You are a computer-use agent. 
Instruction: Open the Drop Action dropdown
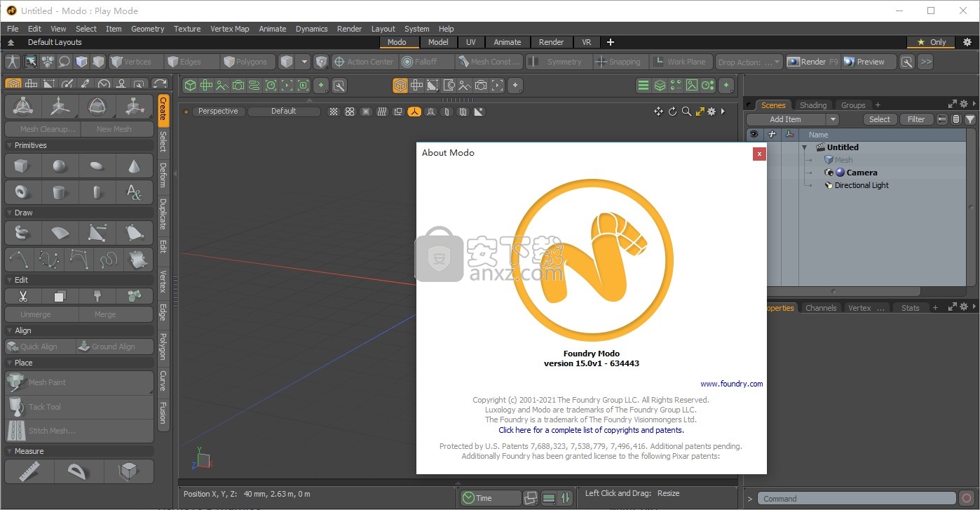coord(749,62)
